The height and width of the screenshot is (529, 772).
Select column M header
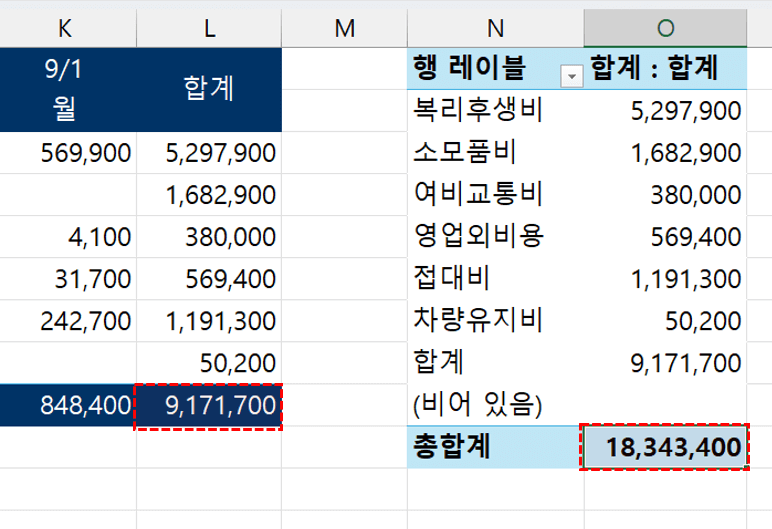tap(345, 28)
